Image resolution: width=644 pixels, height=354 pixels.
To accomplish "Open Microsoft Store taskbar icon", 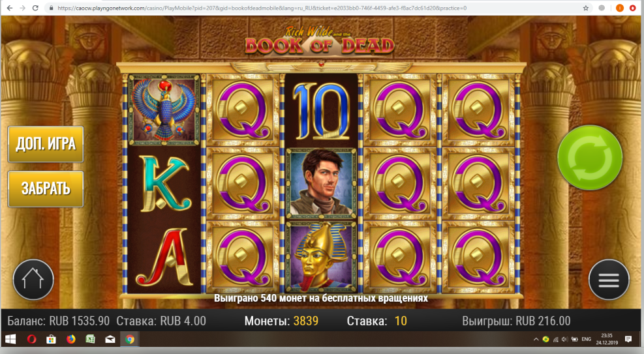I will coord(51,339).
